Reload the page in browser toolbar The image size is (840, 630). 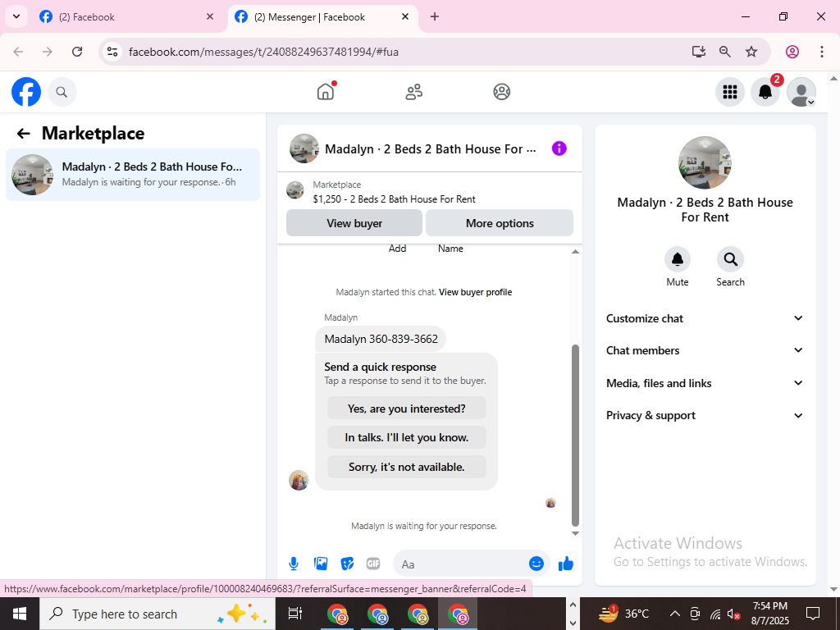click(x=77, y=52)
